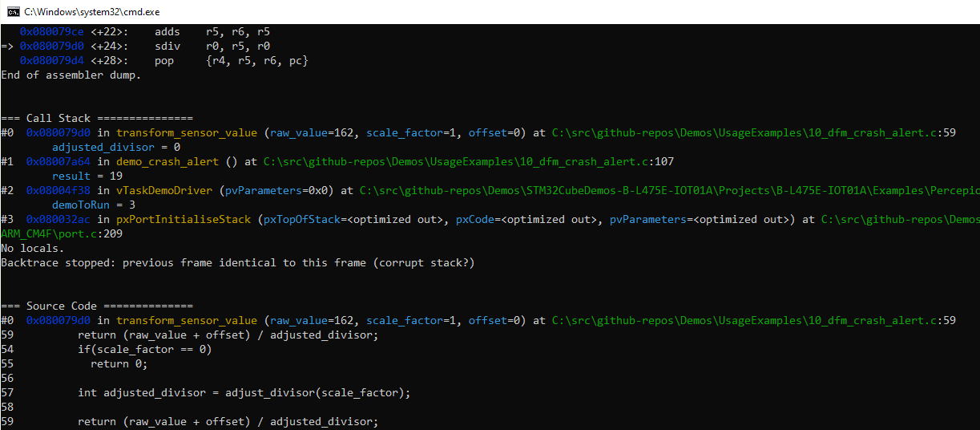Click pxPortInitialiseStack function name in frame #3
The width and height of the screenshot is (980, 430).
pos(183,219)
